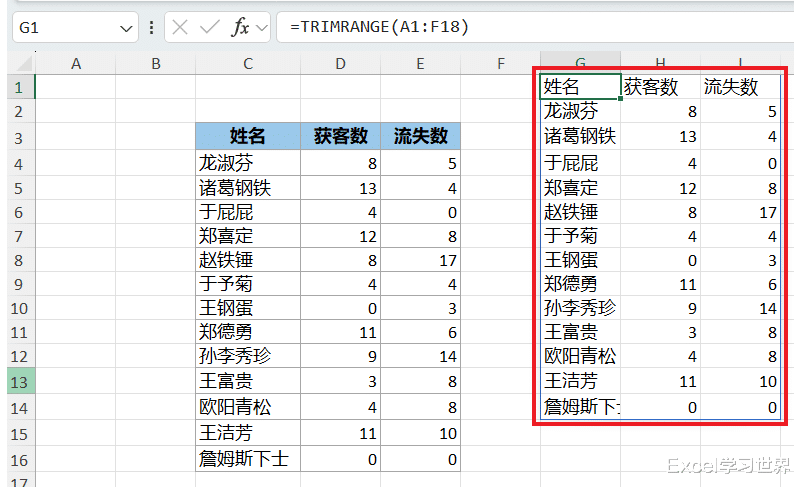Click cell 王富贵 in column C
The image size is (800, 487).
[x=248, y=381]
